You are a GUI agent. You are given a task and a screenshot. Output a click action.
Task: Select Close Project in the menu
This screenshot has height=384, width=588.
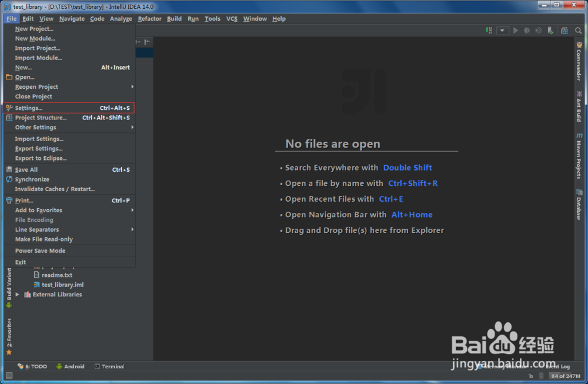pyautogui.click(x=69, y=97)
